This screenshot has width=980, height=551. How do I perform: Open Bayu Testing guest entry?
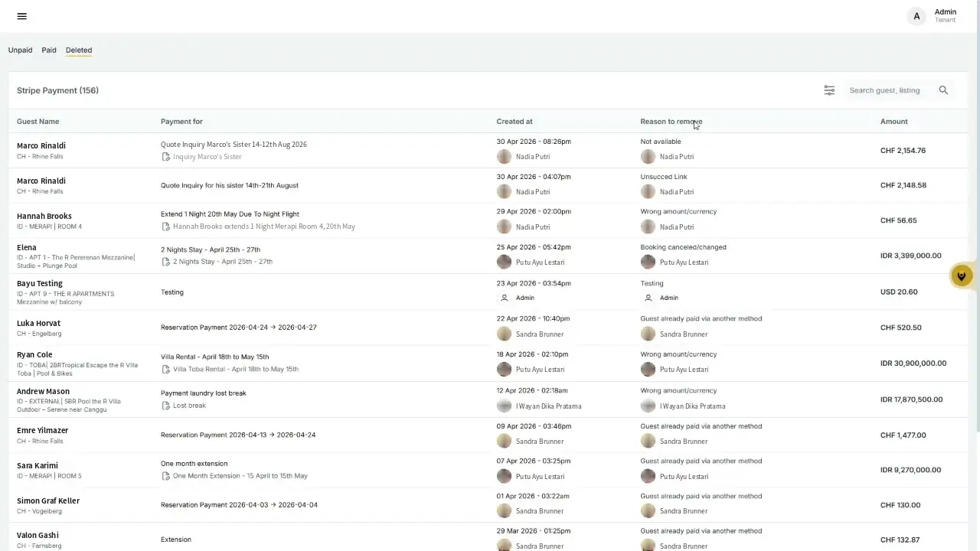click(40, 283)
